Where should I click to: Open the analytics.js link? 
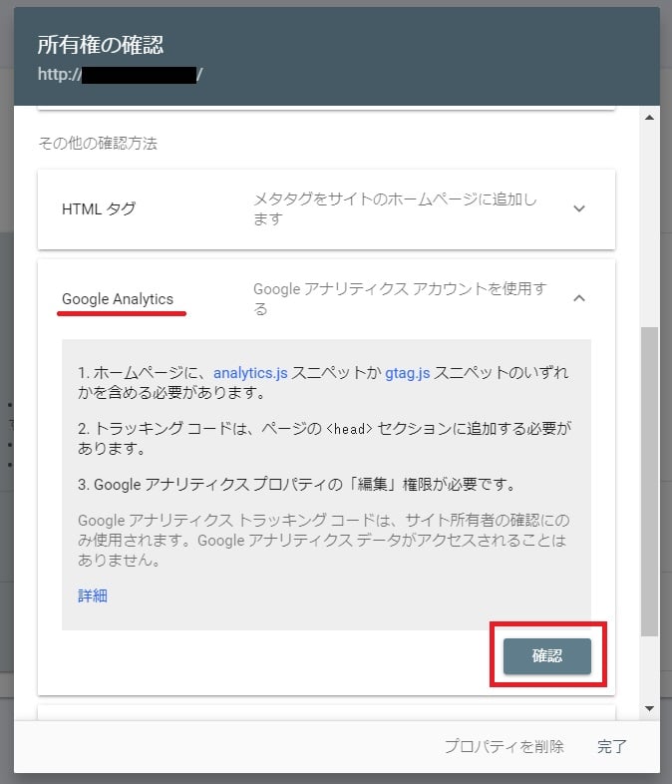click(x=250, y=373)
